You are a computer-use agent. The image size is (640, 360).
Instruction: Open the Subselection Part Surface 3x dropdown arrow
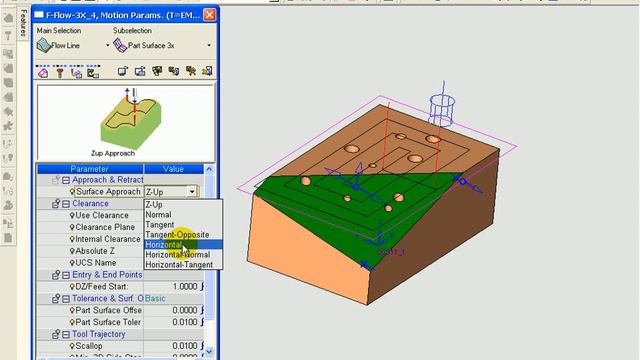click(209, 45)
